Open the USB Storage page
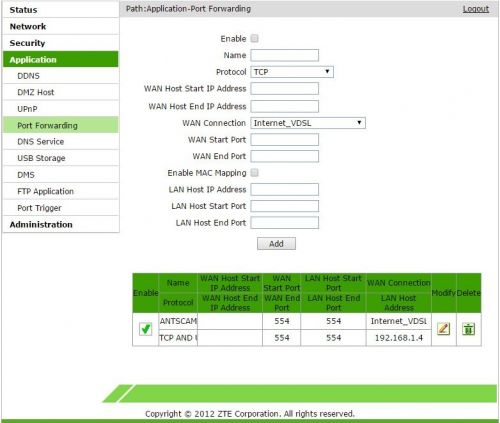This screenshot has height=423, width=500. tap(61, 158)
